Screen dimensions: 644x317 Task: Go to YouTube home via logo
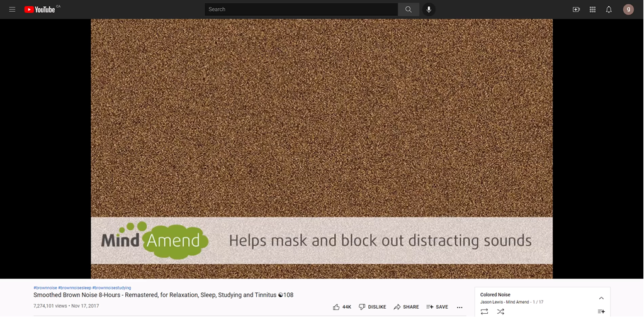(x=40, y=9)
